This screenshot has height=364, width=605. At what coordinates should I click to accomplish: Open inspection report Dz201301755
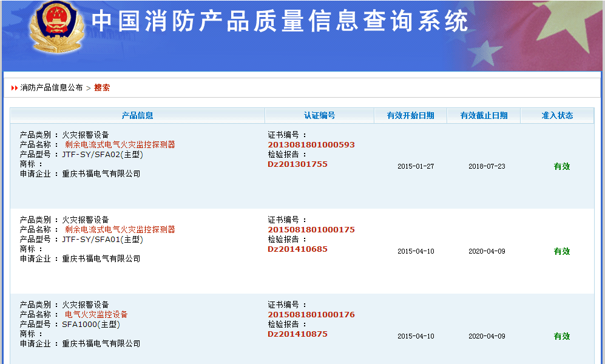pos(297,164)
